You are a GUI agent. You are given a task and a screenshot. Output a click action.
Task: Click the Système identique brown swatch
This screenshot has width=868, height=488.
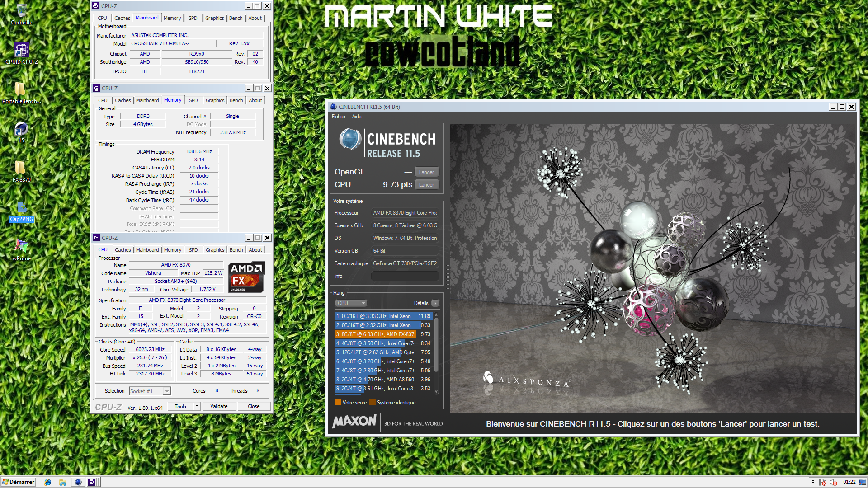[372, 403]
